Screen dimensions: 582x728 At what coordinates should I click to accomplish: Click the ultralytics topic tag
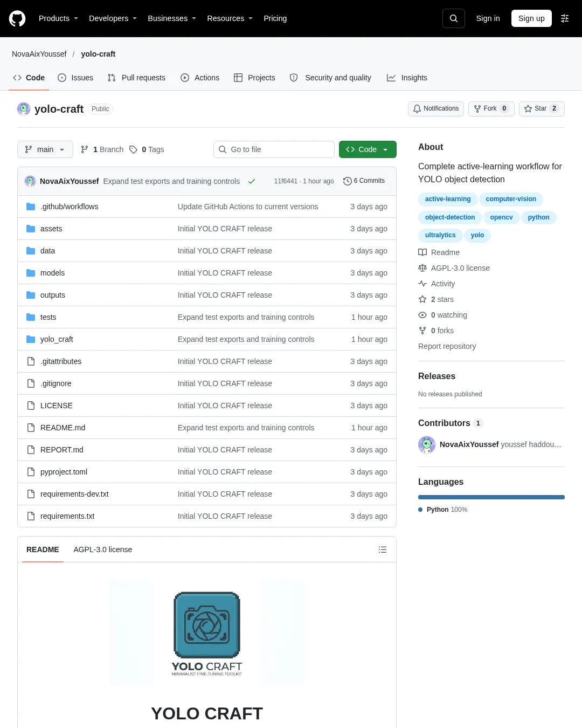click(x=440, y=235)
